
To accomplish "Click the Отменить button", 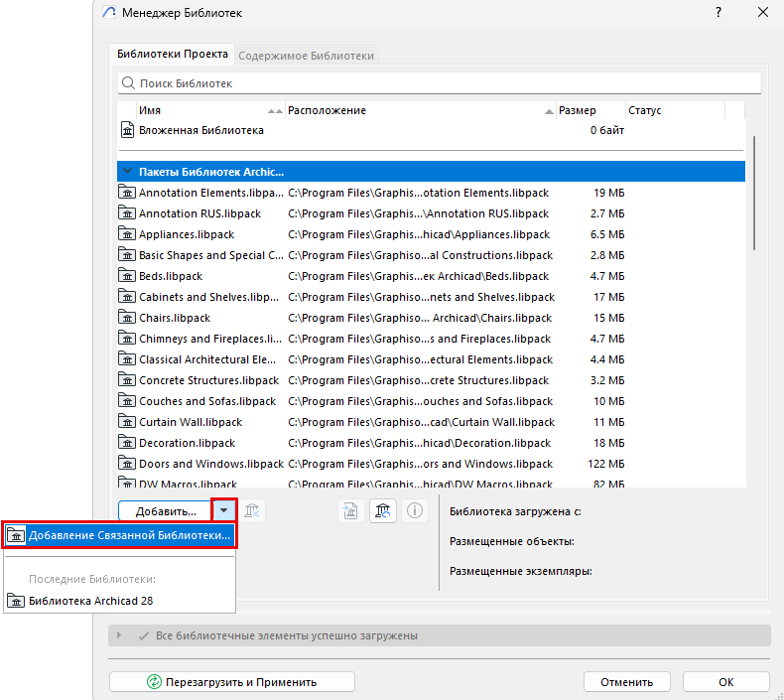I will click(x=626, y=681).
